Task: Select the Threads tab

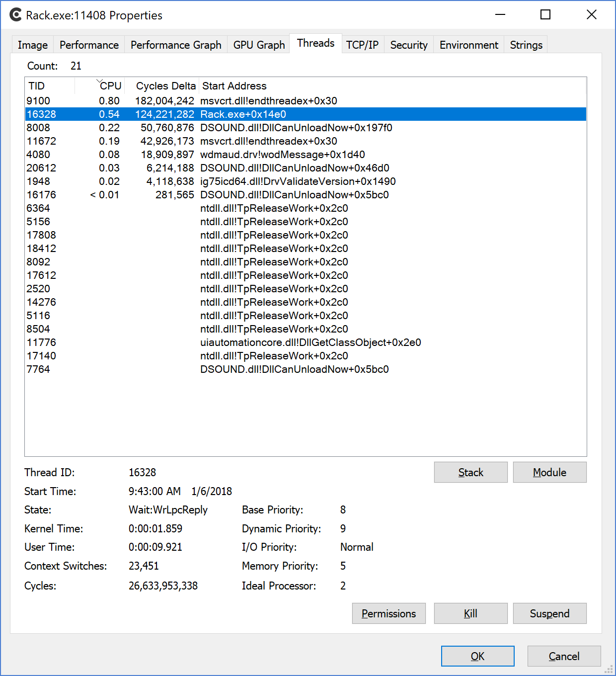Action: point(315,43)
